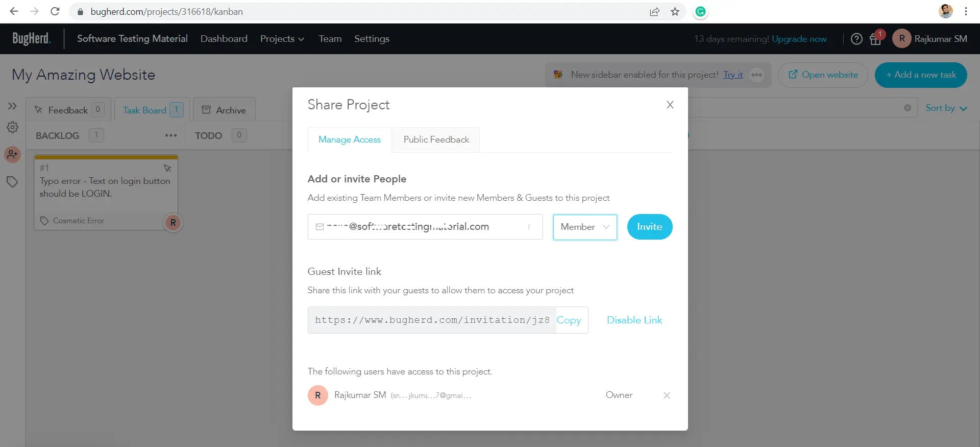Switch to the Manage Access tab
The image size is (980, 447).
coord(350,139)
